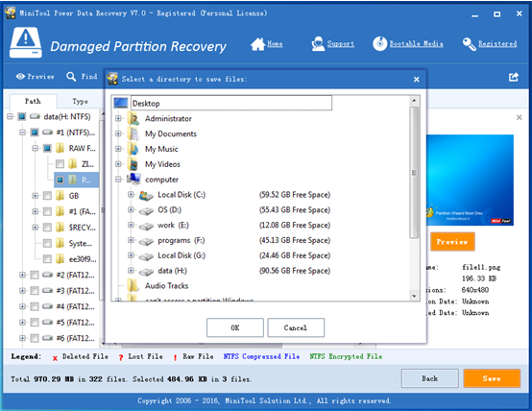Check the GB folder checkbox
Image resolution: width=532 pixels, height=411 pixels.
click(x=47, y=196)
